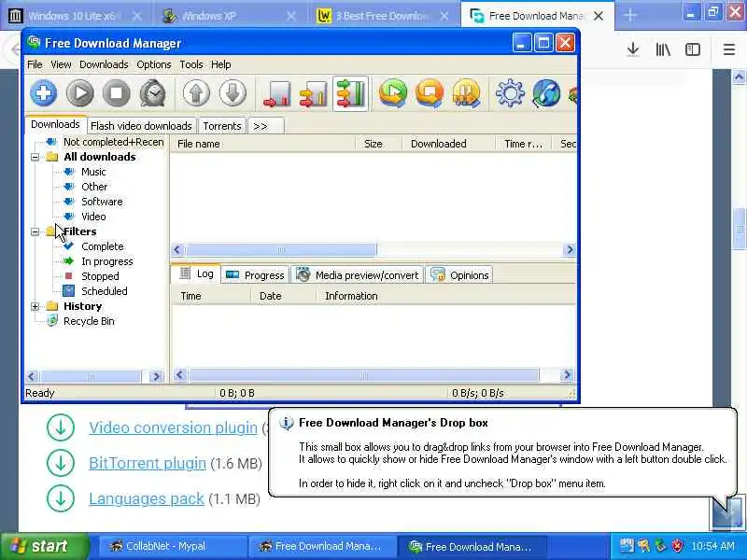Click the green Start all downloads icon

pos(393,92)
